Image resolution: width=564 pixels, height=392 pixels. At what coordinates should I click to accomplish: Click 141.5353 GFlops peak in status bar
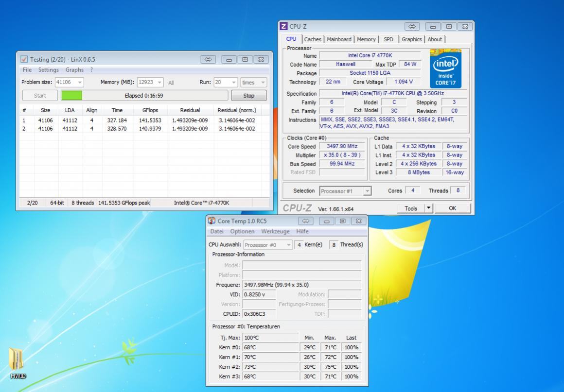point(124,203)
